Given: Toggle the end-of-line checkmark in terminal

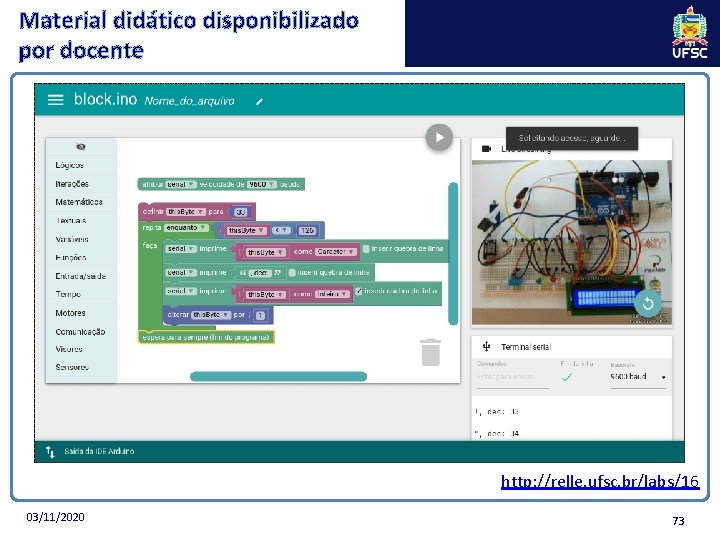Looking at the screenshot, I should pos(567,377).
